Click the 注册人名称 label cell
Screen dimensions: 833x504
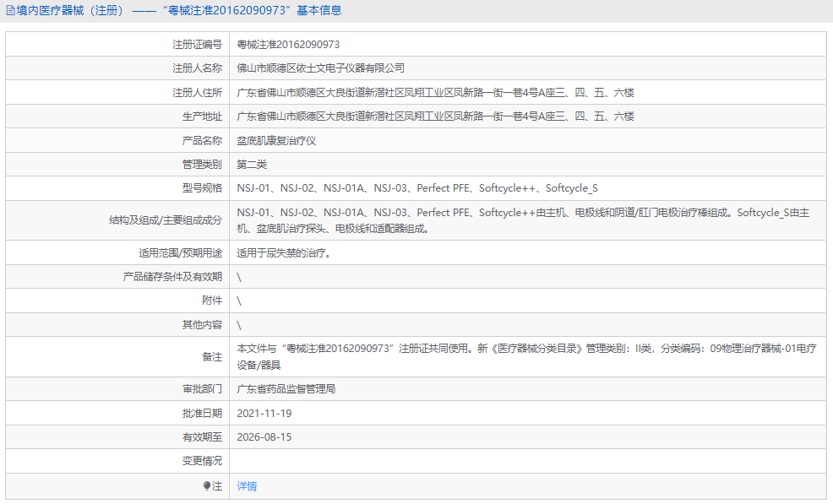click(x=117, y=68)
